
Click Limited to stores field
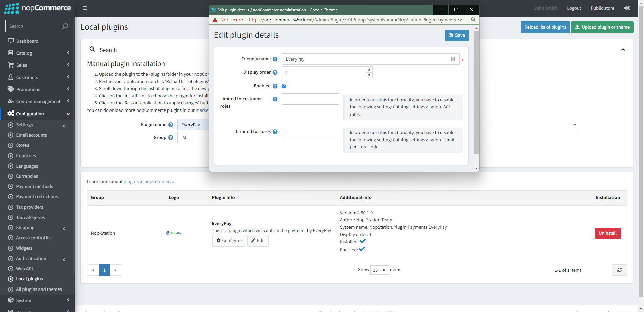pyautogui.click(x=311, y=132)
